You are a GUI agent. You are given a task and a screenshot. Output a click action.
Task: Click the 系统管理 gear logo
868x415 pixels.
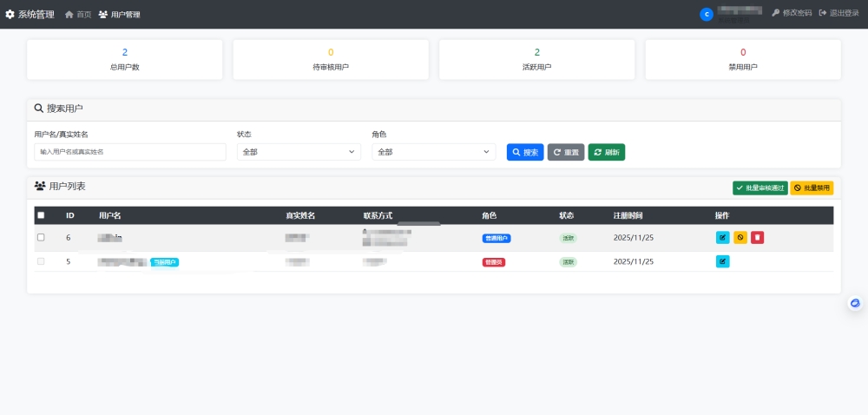(10, 15)
